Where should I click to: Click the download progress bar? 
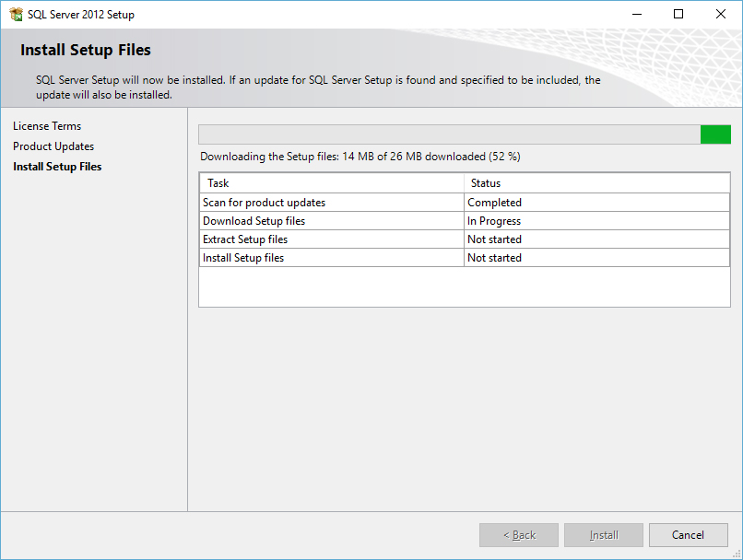pos(465,134)
